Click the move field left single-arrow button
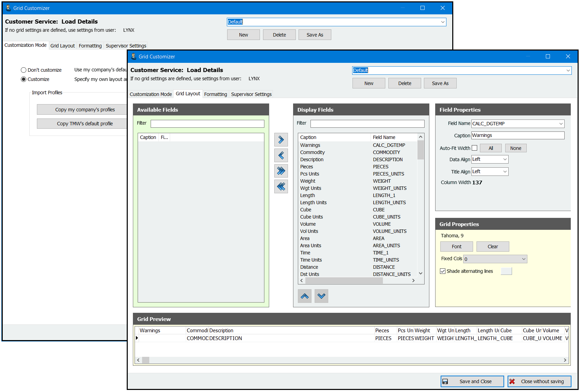Image resolution: width=580 pixels, height=392 pixels. pyautogui.click(x=281, y=155)
